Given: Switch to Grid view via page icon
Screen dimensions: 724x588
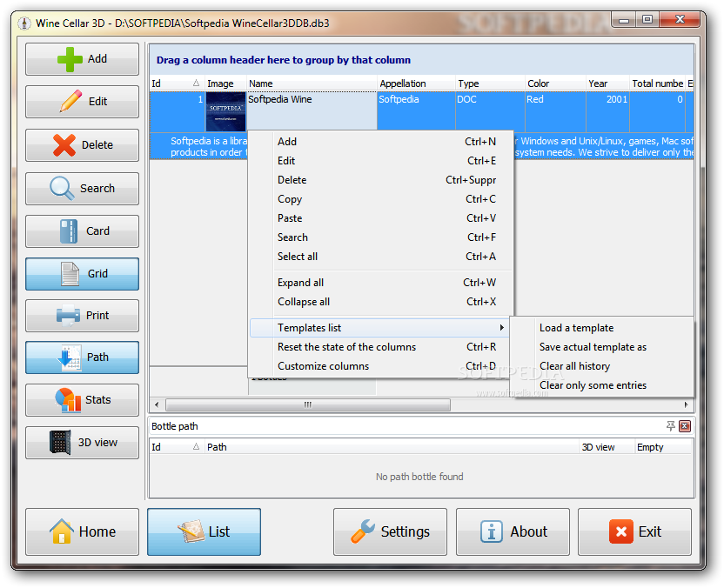Looking at the screenshot, I should pos(70,274).
